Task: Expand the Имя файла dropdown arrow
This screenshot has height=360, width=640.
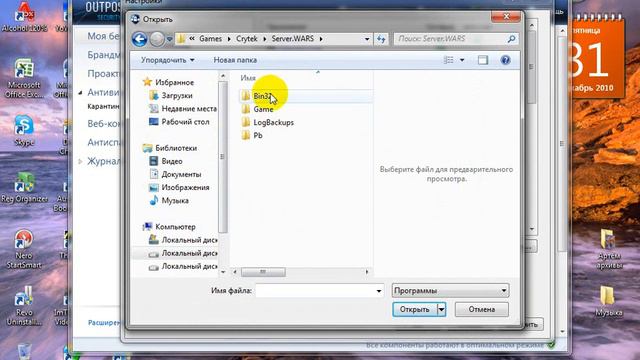Action: coord(379,291)
